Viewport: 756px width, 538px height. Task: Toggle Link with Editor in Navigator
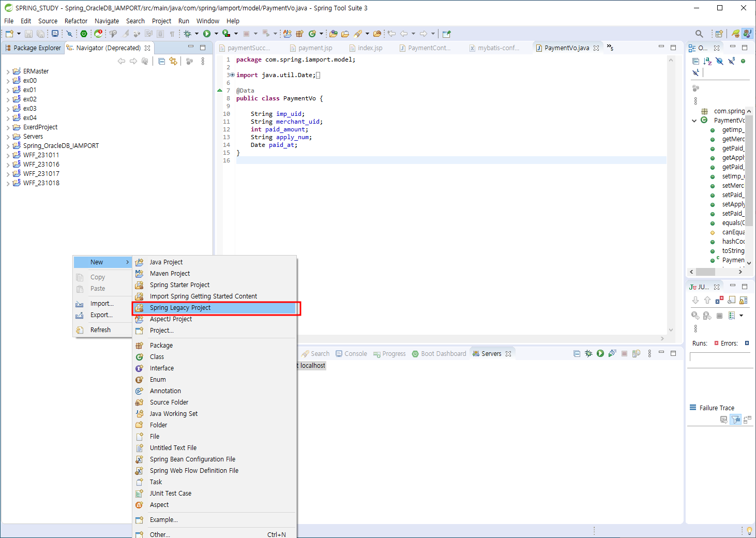[173, 61]
